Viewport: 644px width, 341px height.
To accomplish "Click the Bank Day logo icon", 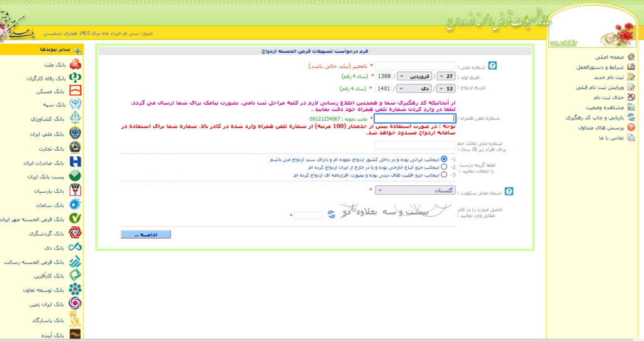I will [x=75, y=247].
